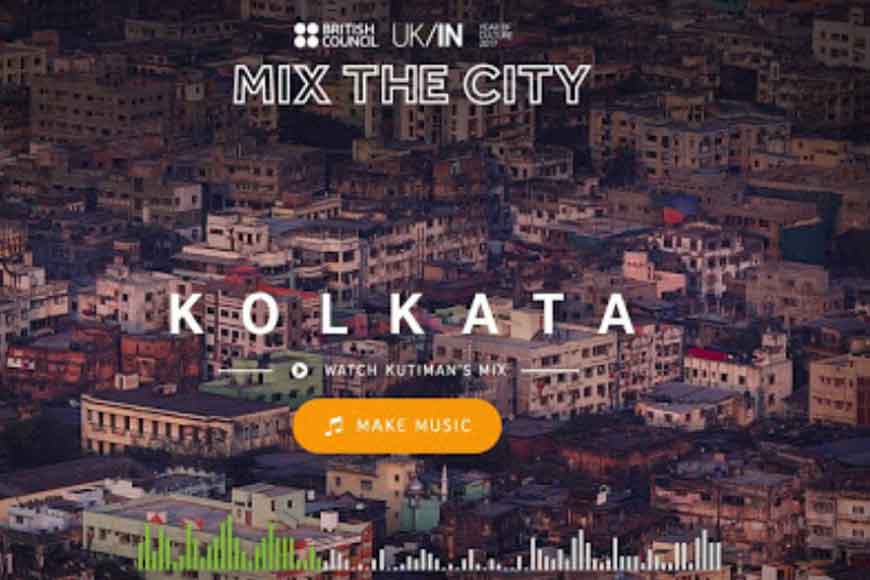870x580 pixels.
Task: Click the music note icon in Make Music
Action: coord(335,426)
